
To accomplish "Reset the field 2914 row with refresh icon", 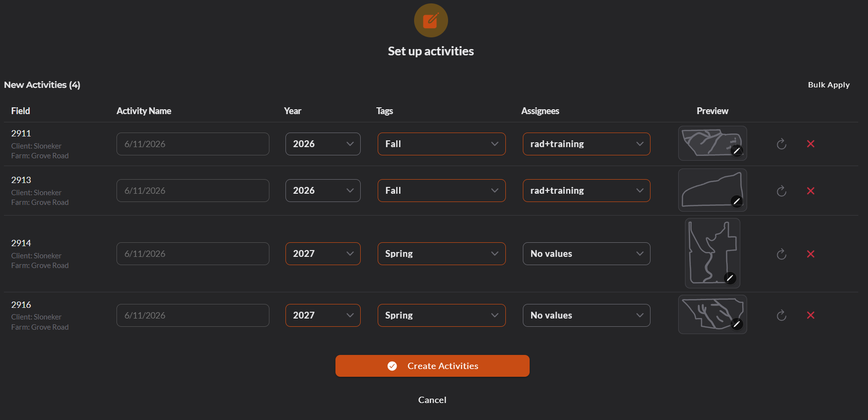I will click(782, 254).
